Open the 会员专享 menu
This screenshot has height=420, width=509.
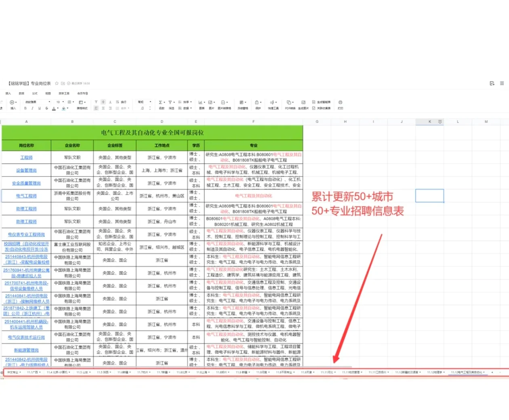82,93
